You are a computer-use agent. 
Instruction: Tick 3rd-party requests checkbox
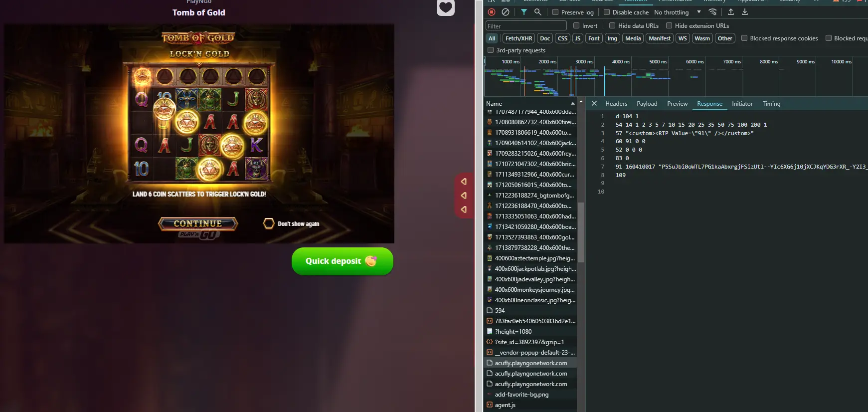point(491,50)
